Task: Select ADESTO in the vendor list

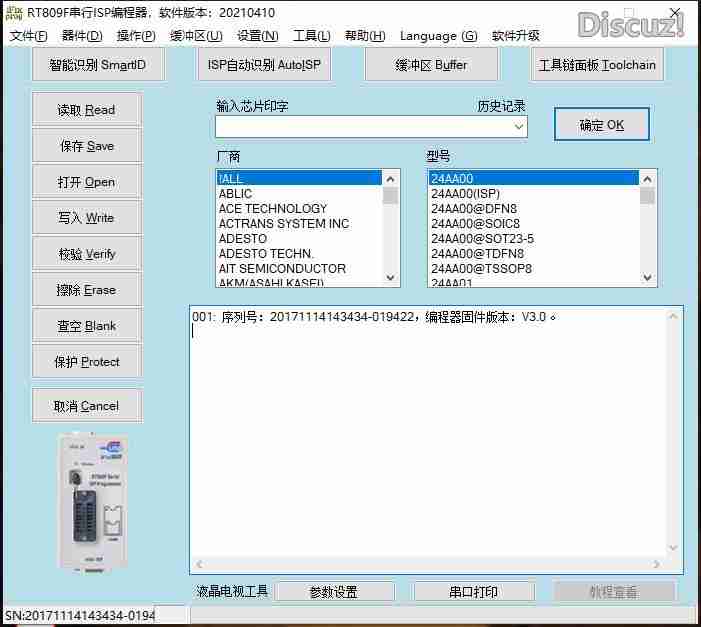Action: click(299, 238)
